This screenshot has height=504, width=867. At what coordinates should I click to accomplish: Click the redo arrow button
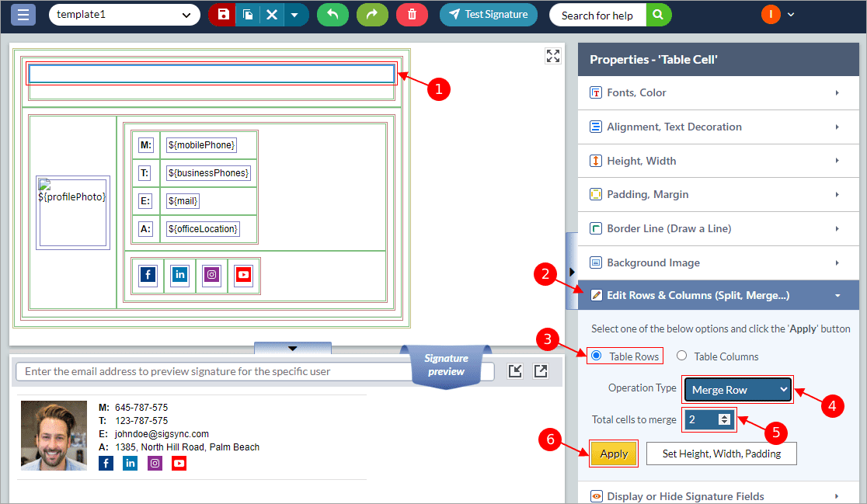(x=372, y=15)
